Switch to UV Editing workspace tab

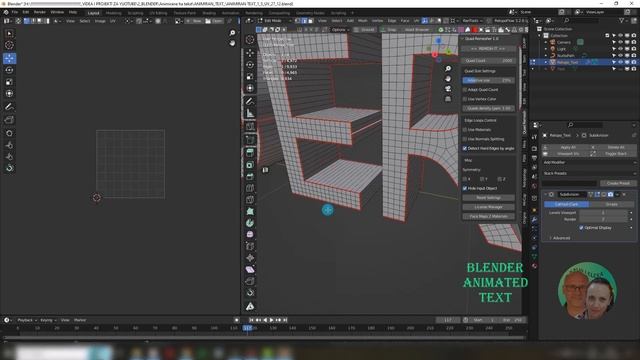(x=158, y=13)
